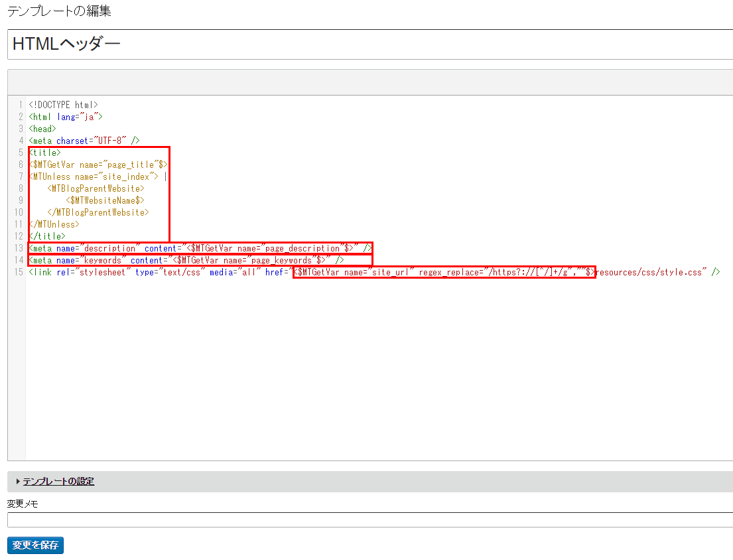This screenshot has width=733, height=560.
Task: Click the <head> tag line
Action: 42,129
